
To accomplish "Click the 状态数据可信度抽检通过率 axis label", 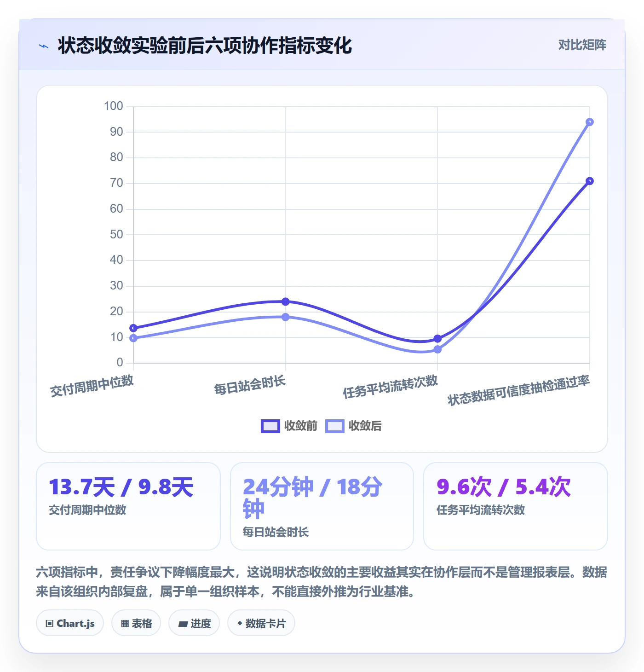I will click(x=519, y=390).
